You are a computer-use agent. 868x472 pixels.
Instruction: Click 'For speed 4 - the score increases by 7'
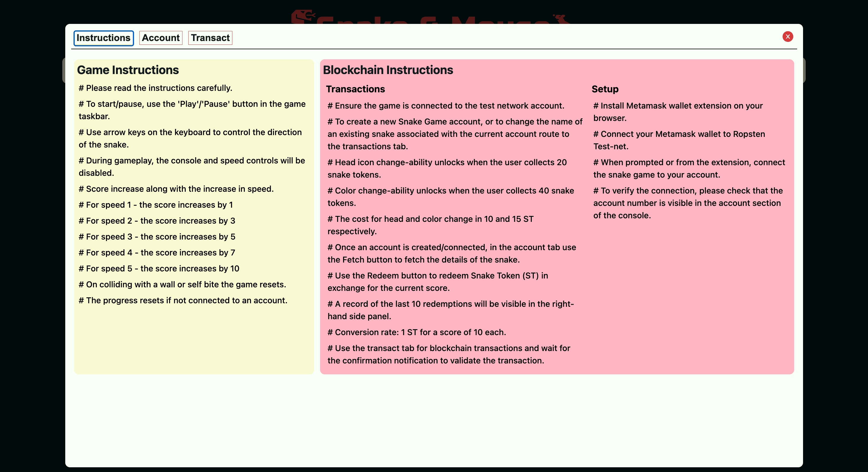click(x=157, y=253)
